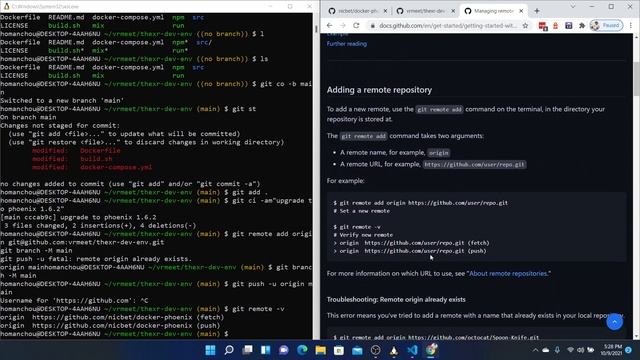
Task: Open File Explorer from the taskbar
Action: (x=320, y=350)
